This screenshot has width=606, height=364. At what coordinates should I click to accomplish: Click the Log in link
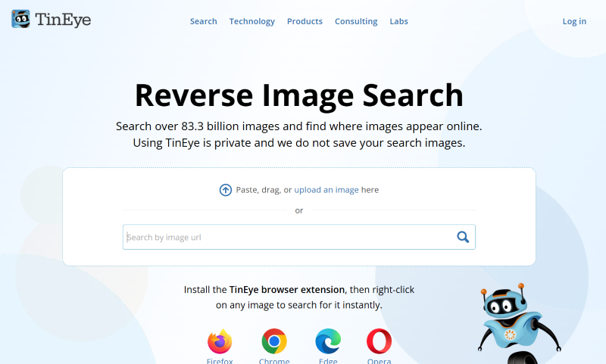pos(574,21)
